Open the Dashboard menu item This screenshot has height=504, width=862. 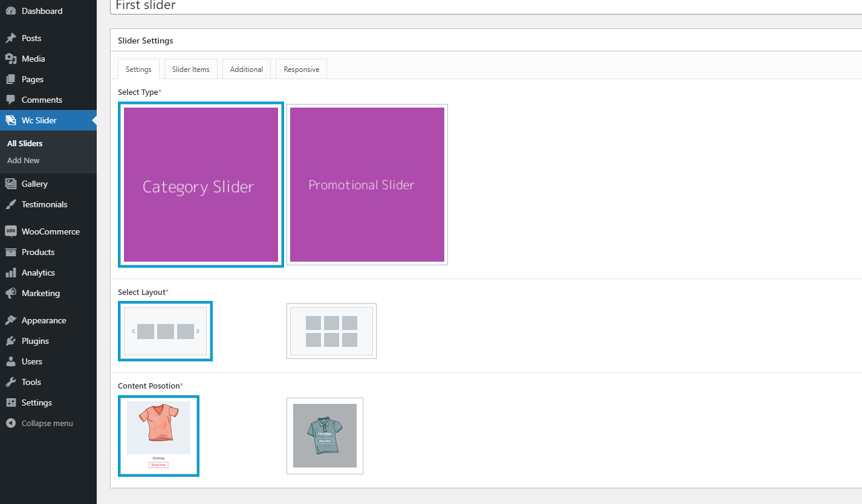pyautogui.click(x=42, y=11)
